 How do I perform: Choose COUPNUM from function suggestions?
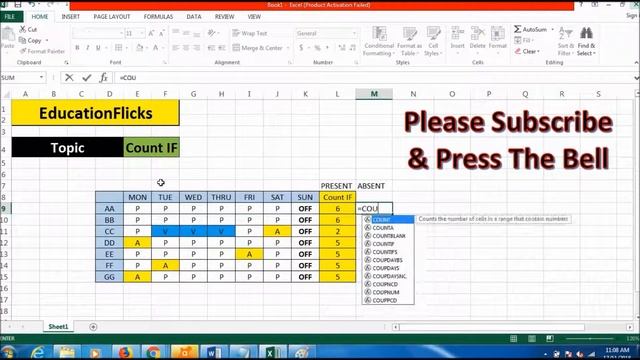(388, 292)
